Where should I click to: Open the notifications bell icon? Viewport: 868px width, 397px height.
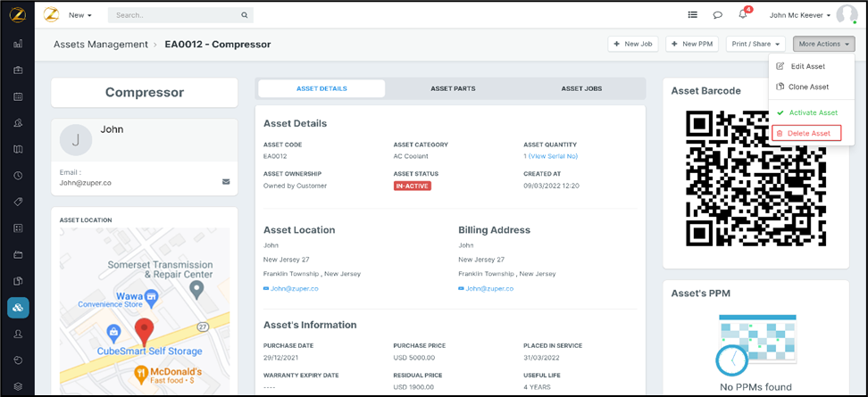coord(743,15)
